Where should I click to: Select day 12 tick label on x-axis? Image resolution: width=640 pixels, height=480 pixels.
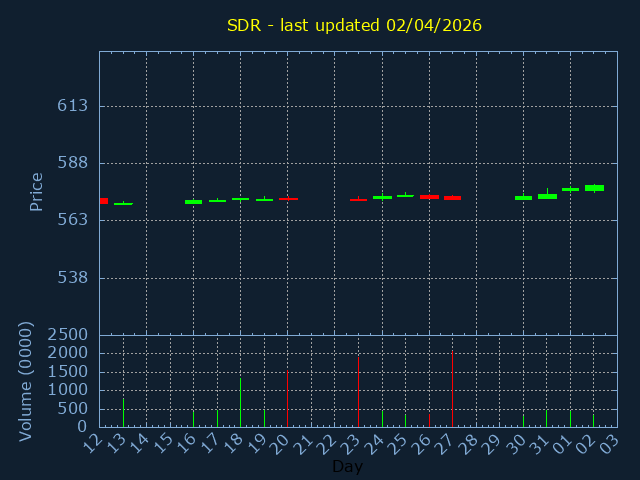(93, 442)
